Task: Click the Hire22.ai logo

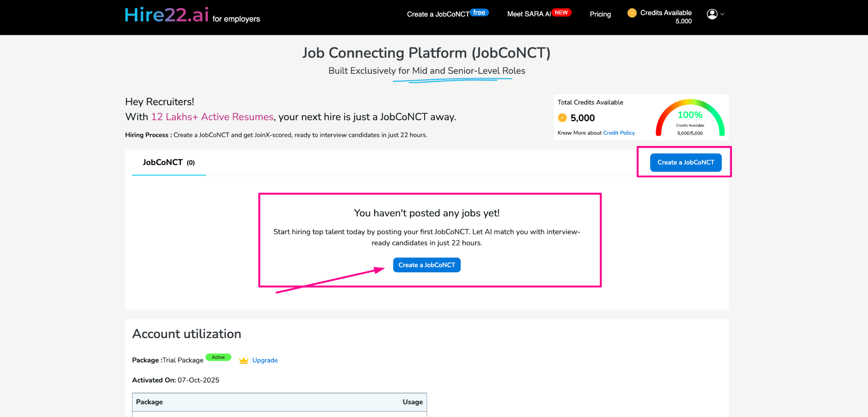Action: point(166,14)
